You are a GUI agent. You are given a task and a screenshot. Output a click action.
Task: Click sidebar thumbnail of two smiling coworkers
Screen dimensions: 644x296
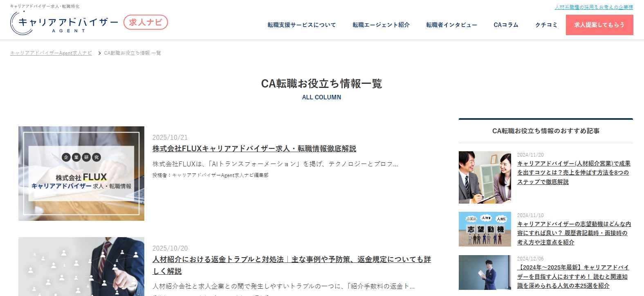tap(485, 177)
